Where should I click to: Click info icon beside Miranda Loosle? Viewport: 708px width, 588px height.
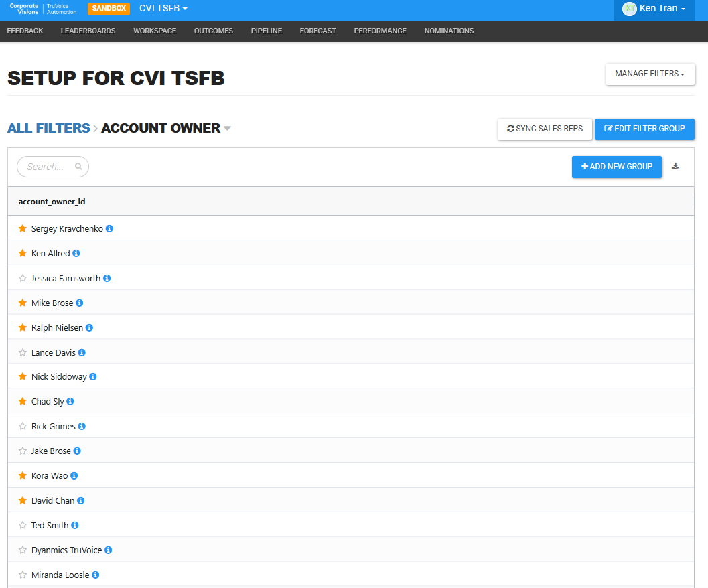(96, 575)
